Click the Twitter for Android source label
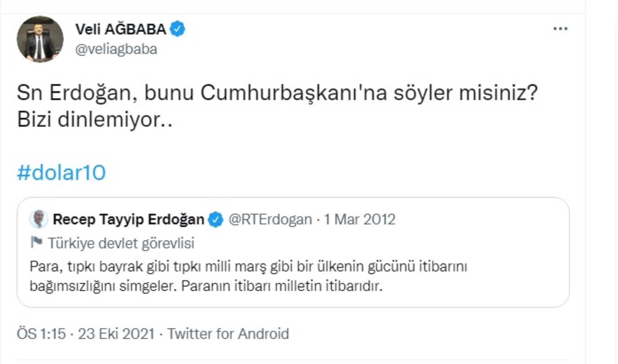618x364 pixels. pos(228,334)
